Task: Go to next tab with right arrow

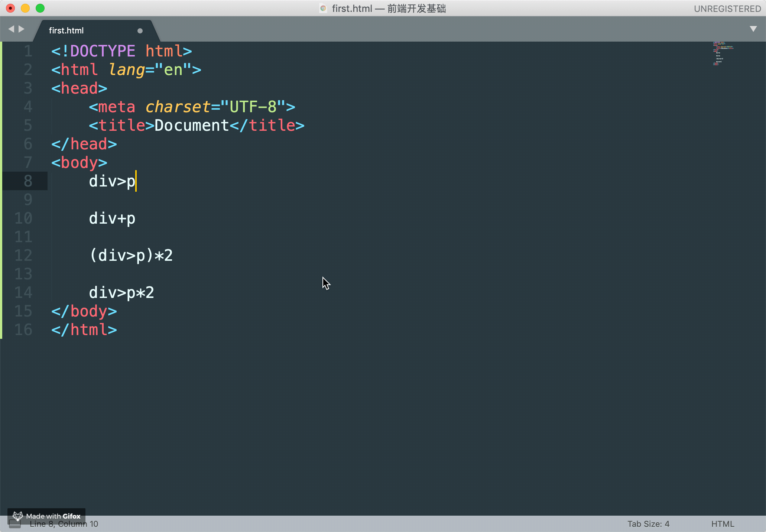Action: 22,29
